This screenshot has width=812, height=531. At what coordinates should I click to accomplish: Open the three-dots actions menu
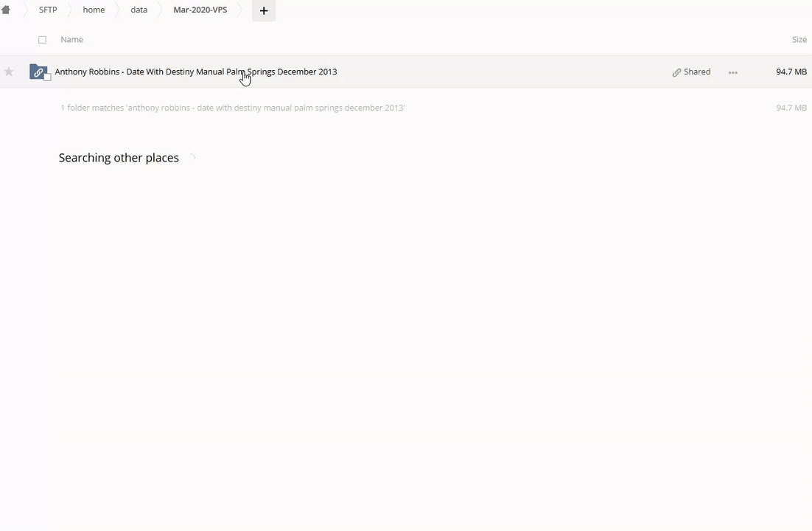(732, 72)
